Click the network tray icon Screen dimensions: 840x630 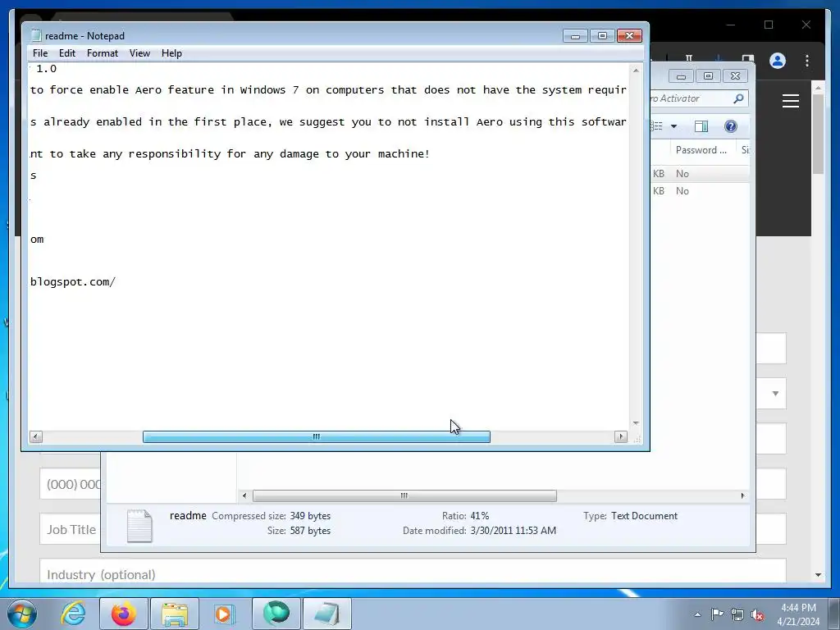tap(737, 614)
